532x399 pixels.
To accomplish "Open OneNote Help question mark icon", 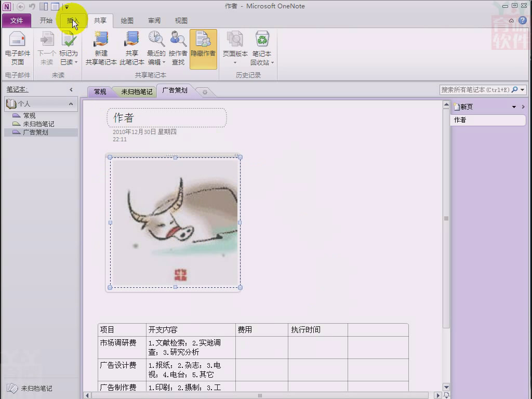I will tap(523, 20).
